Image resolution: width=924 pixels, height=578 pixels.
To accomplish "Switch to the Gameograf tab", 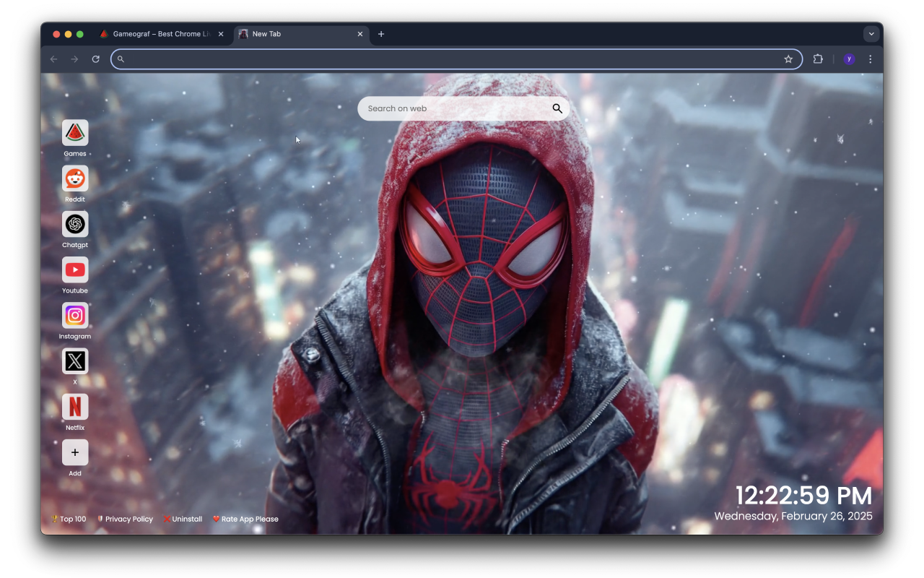I will [x=159, y=33].
